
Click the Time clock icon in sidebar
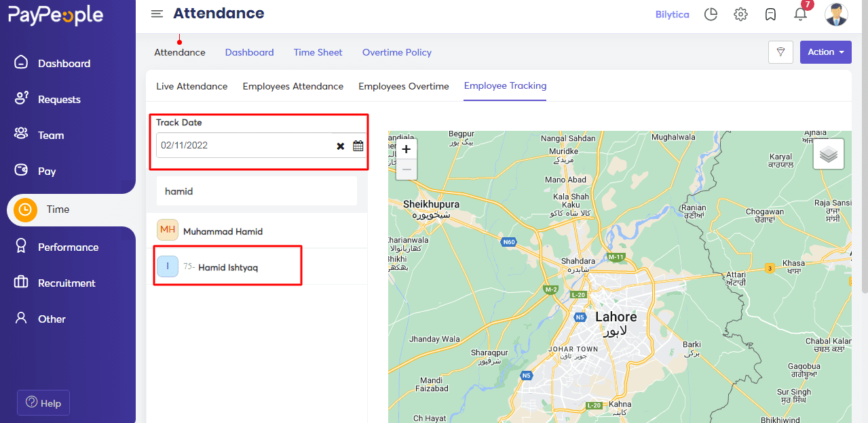pos(25,209)
